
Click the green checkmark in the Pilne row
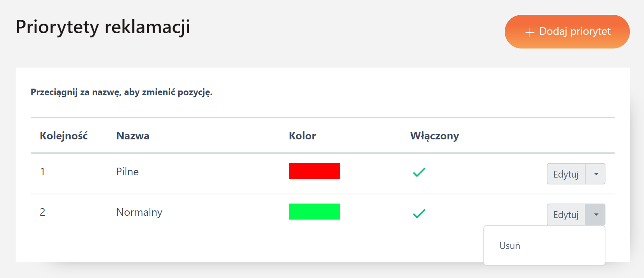tap(419, 172)
